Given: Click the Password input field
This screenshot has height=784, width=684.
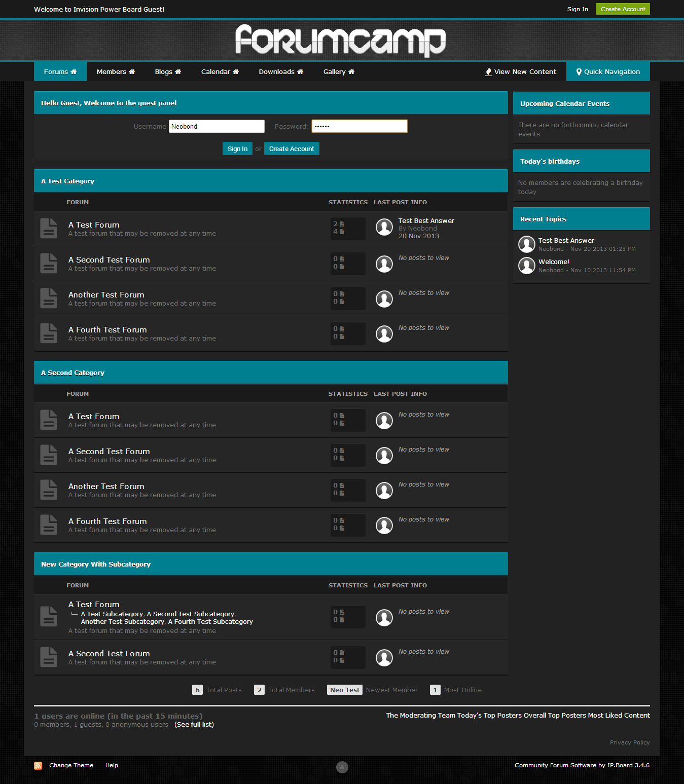Looking at the screenshot, I should tap(359, 126).
